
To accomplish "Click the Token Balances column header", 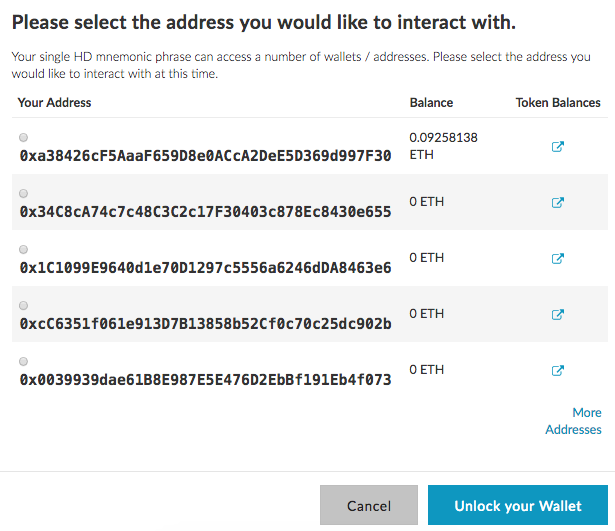I will [558, 103].
